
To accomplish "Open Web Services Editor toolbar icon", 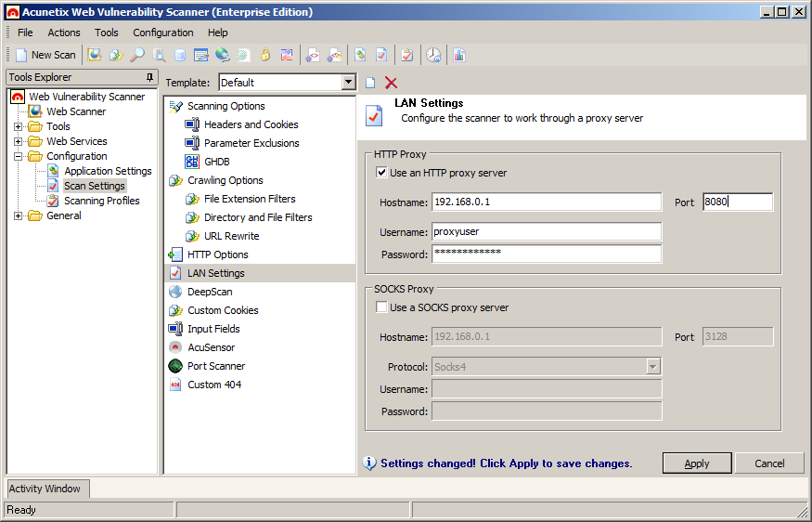I will pyautogui.click(x=334, y=55).
